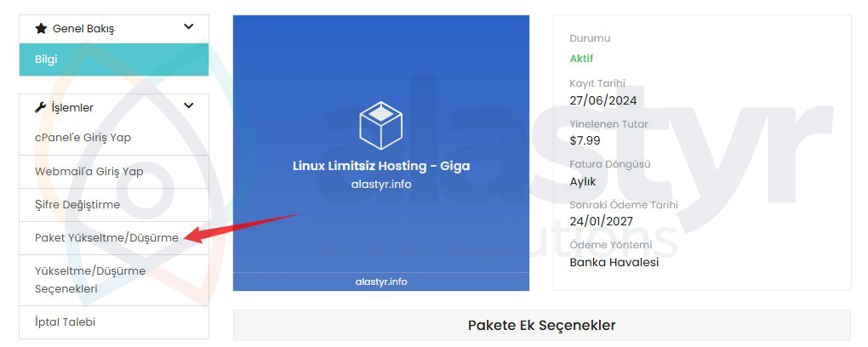Open Yükseltme/Düşürme Seçenekleri
The width and height of the screenshot is (868, 347).
tap(114, 280)
